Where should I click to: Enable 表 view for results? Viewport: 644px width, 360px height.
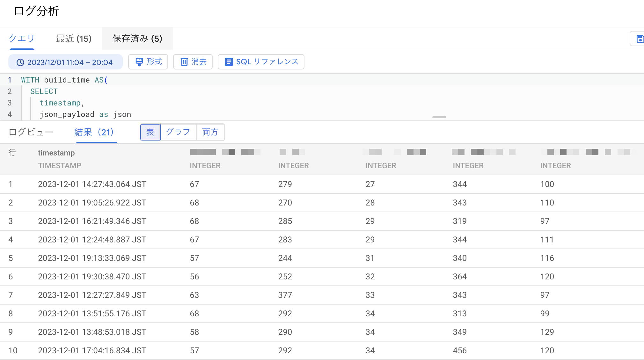coord(150,132)
